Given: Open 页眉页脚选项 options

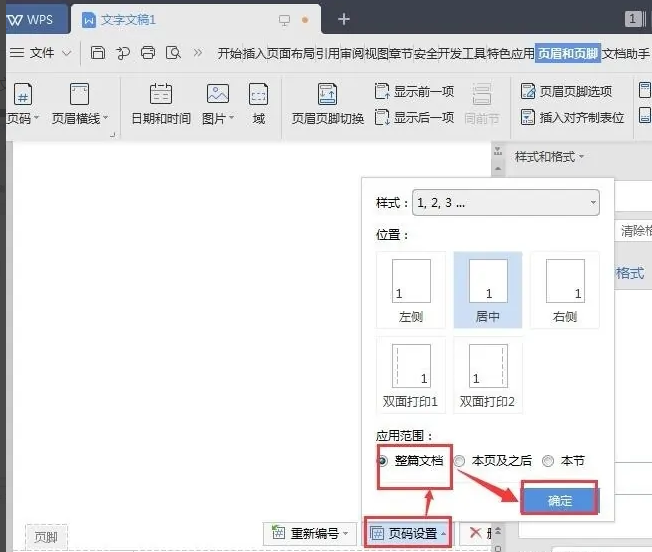Looking at the screenshot, I should click(566, 91).
